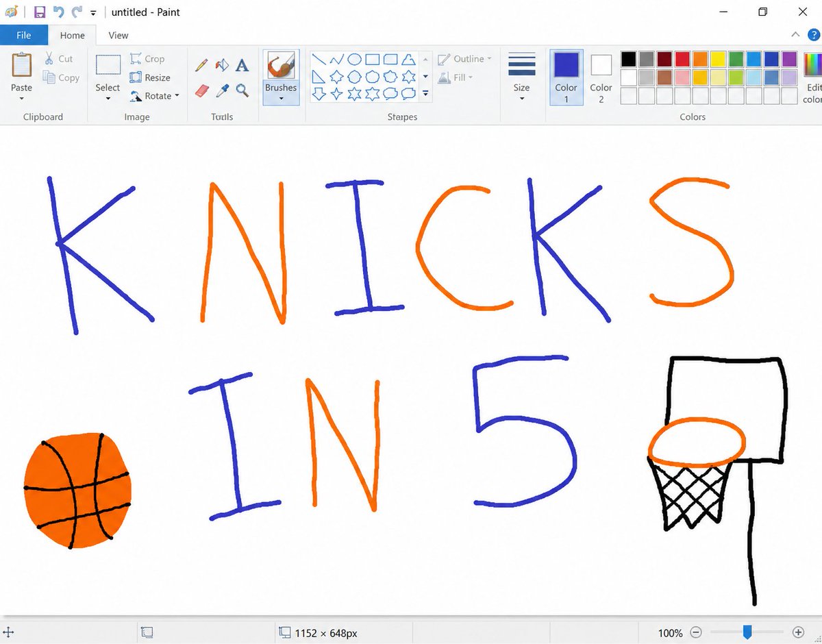Pick the purple color swatch

click(x=789, y=60)
